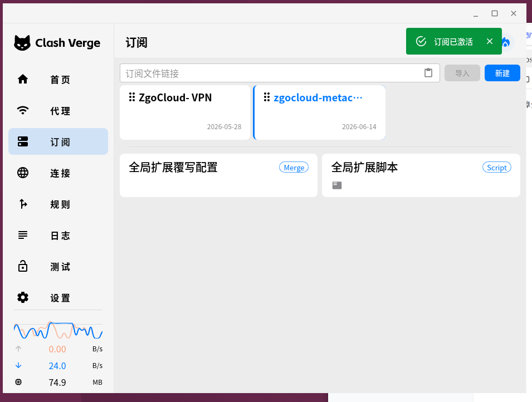
Task: Click the Merge badge
Action: click(x=294, y=167)
